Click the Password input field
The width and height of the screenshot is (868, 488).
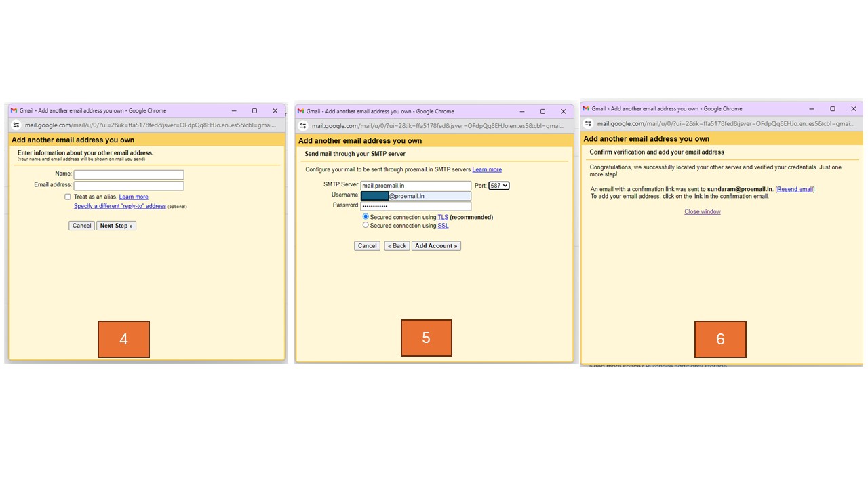[x=416, y=206]
